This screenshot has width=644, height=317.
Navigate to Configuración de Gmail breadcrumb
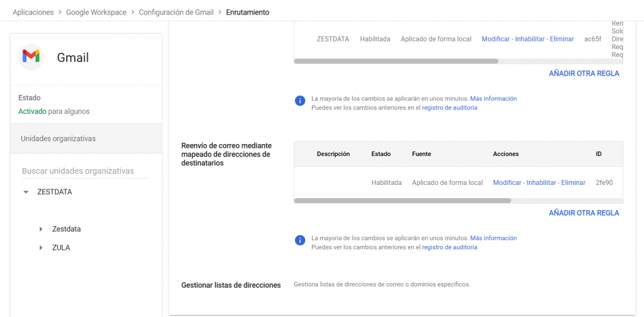pos(176,13)
